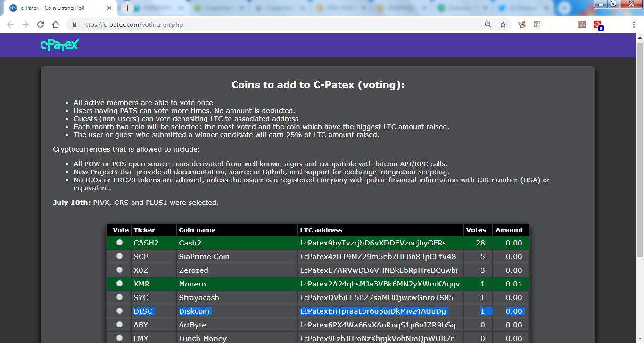The height and width of the screenshot is (343, 644).
Task: Select the SYC vote radio button
Action: pyautogui.click(x=119, y=297)
